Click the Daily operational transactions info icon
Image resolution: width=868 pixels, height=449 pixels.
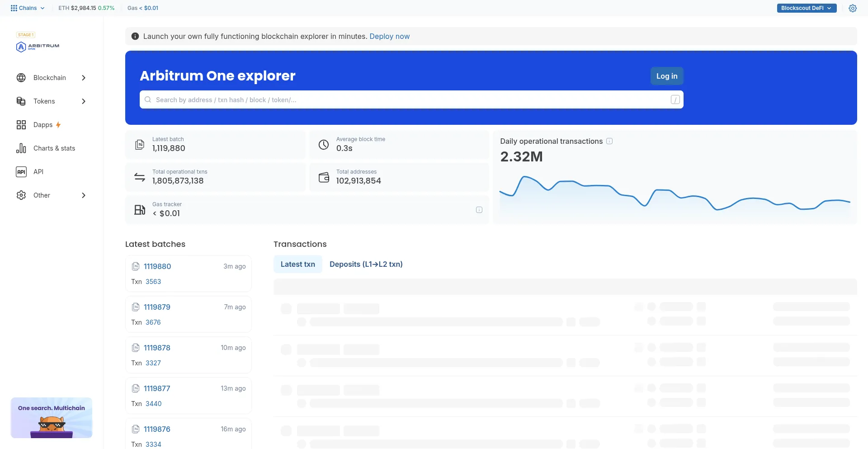tap(609, 141)
